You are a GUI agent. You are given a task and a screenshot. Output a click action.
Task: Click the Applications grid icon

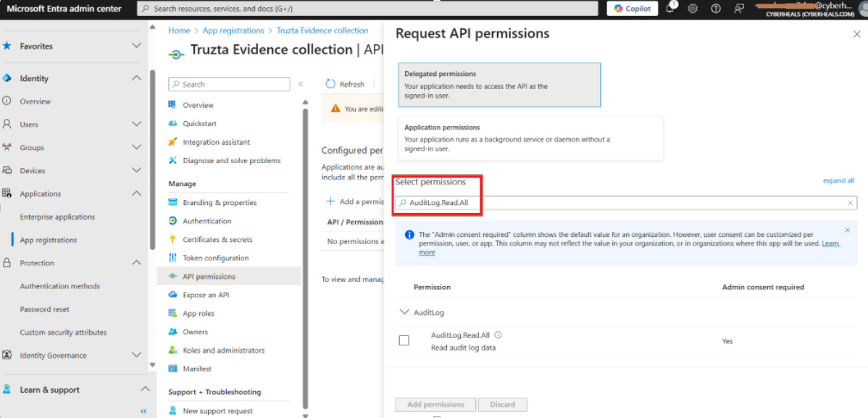coord(7,193)
